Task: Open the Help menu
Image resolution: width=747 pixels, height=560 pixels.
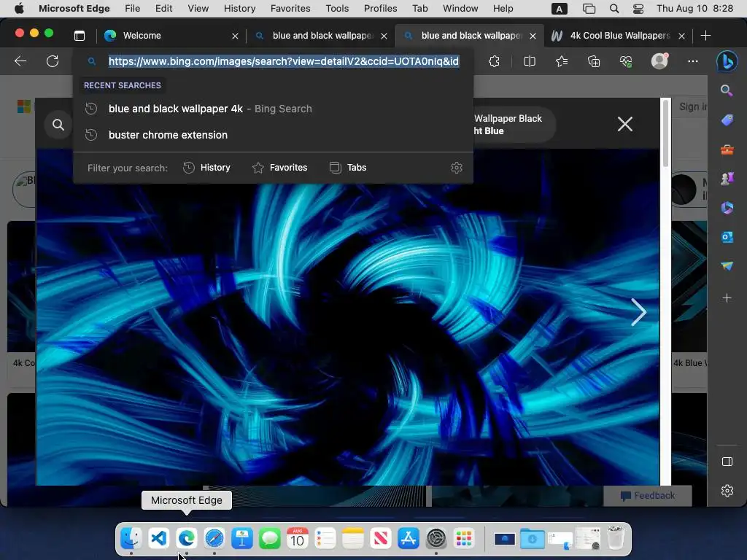Action: (503, 9)
